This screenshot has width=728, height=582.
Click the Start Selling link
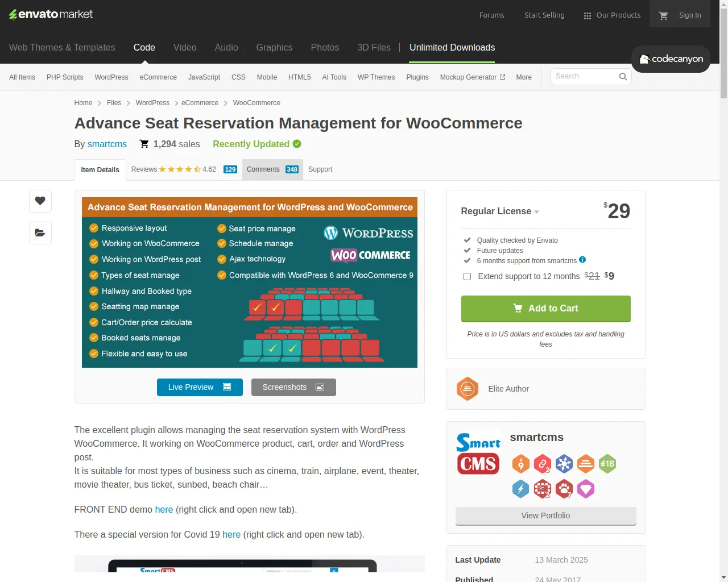coord(544,15)
